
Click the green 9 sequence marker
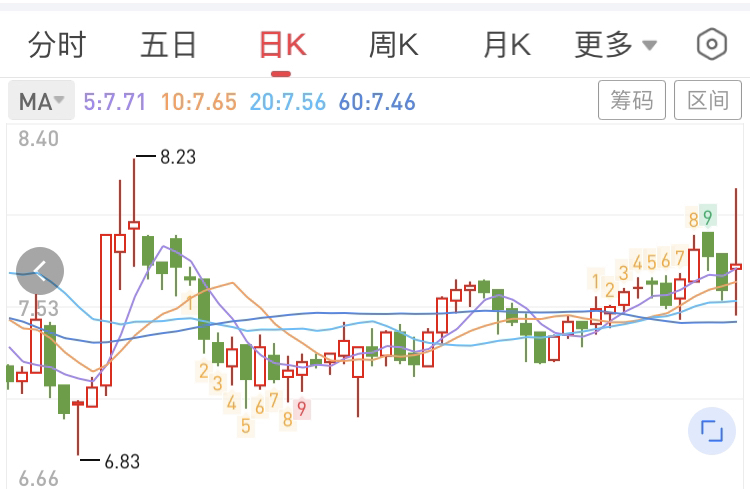[x=707, y=217]
